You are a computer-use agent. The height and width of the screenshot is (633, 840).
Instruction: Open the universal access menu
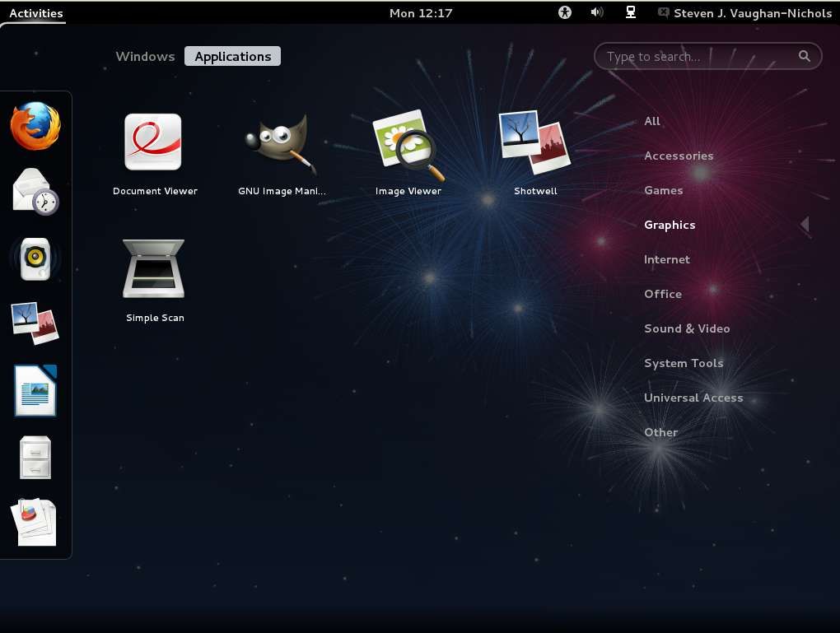[x=564, y=12]
